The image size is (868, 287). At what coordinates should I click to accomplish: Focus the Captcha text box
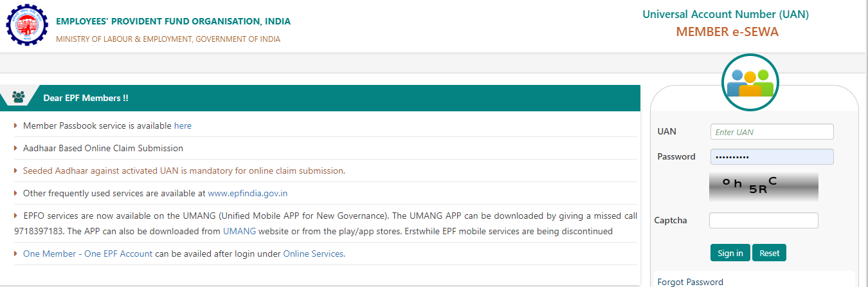pos(763,220)
